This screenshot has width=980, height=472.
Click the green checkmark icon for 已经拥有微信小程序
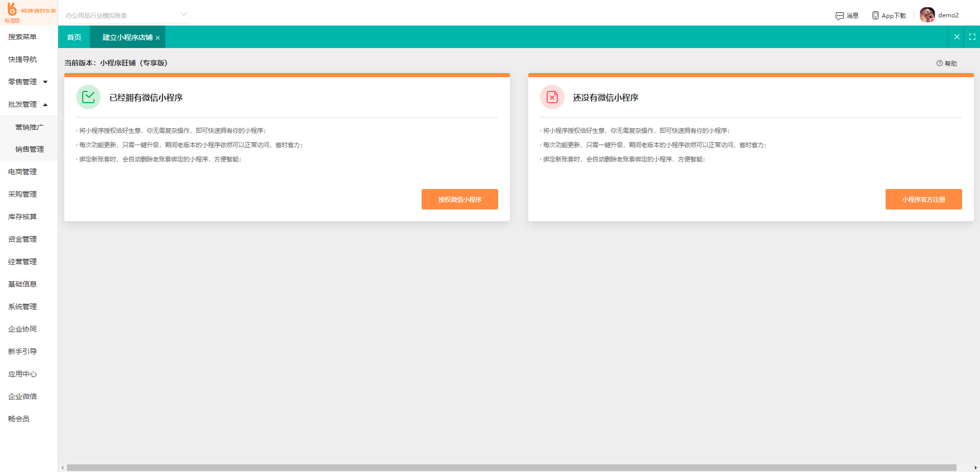pos(88,97)
